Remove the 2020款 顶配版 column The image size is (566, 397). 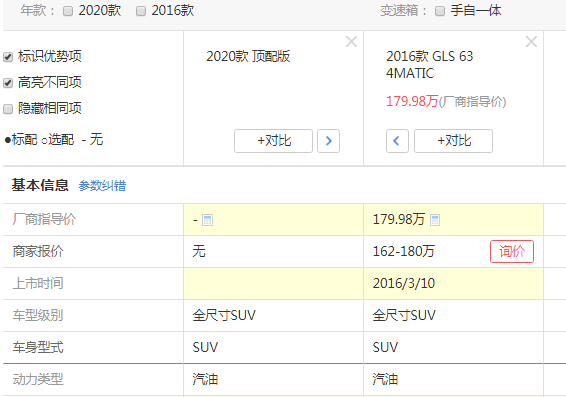(351, 42)
